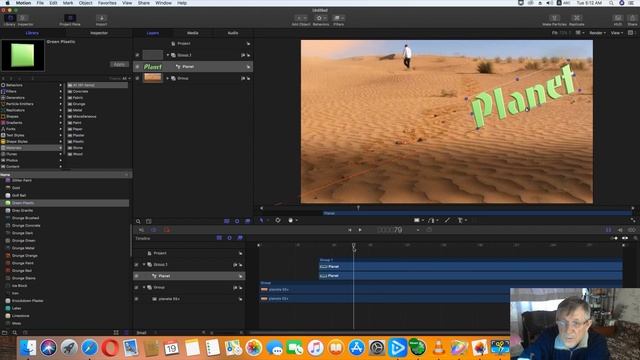
Task: Jump to the start of the project
Action: (350, 230)
